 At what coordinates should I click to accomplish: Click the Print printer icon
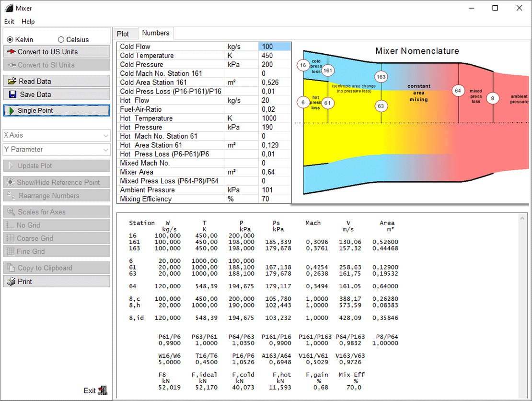12,282
